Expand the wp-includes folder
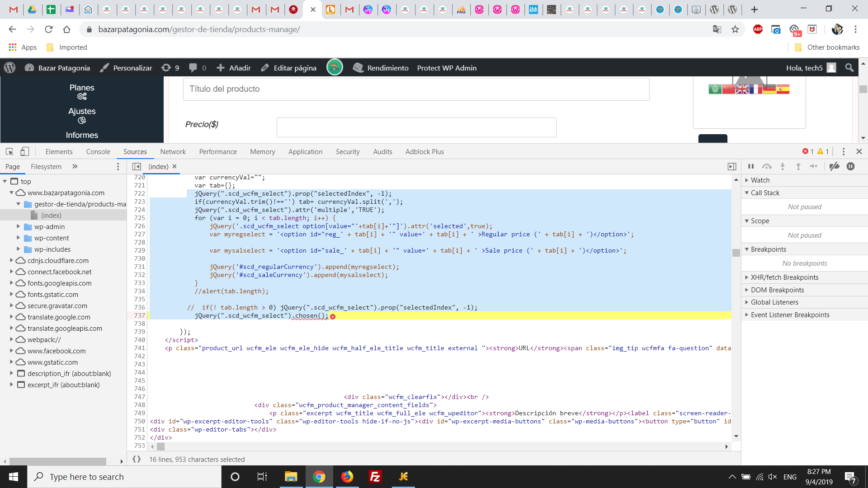This screenshot has height=488, width=868. tap(19, 249)
